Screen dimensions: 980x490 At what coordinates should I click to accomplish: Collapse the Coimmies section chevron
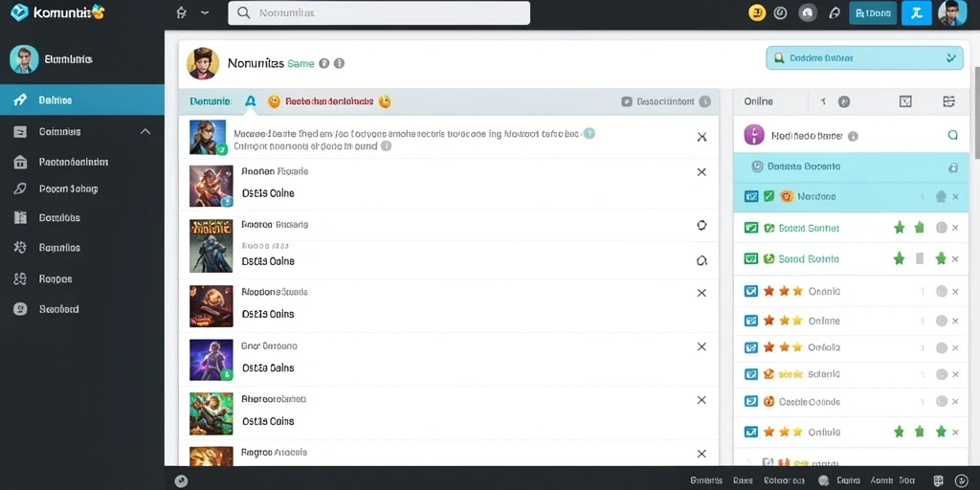tap(145, 132)
